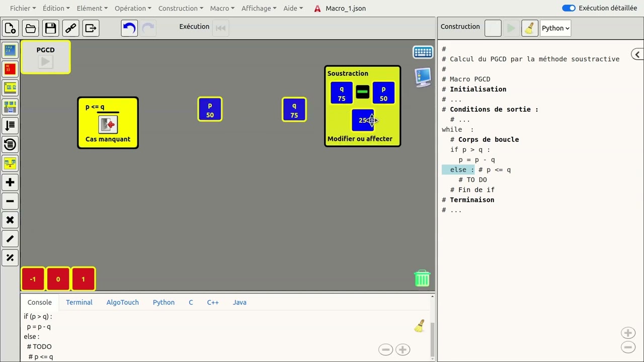Add an array tool in sidebar
Viewport: 644px width, 362px height.
coord(10,87)
